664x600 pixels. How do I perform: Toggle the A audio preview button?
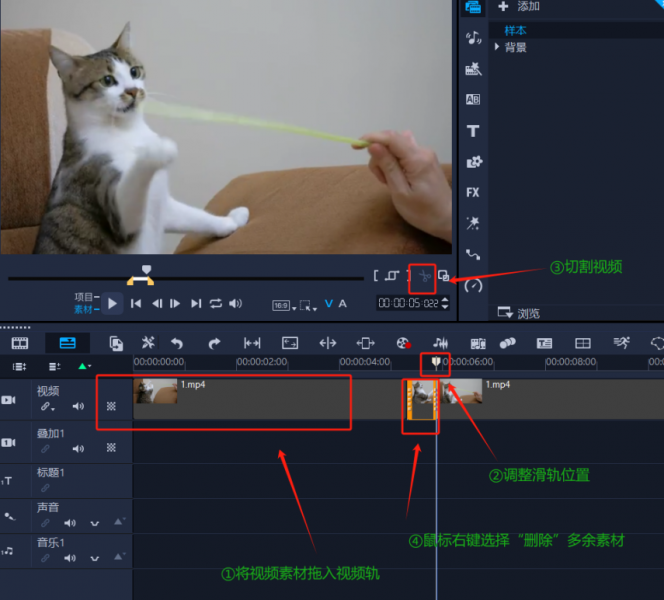[343, 304]
